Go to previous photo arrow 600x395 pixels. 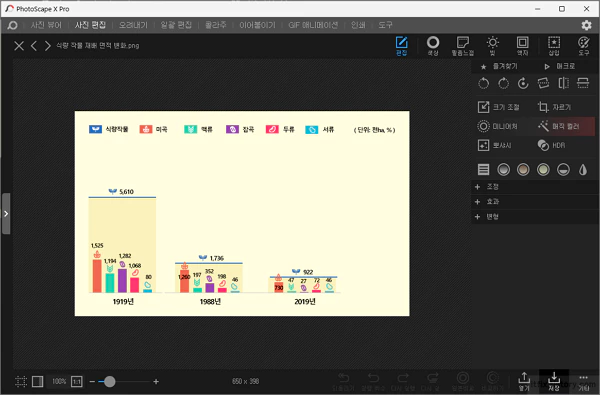(x=34, y=46)
